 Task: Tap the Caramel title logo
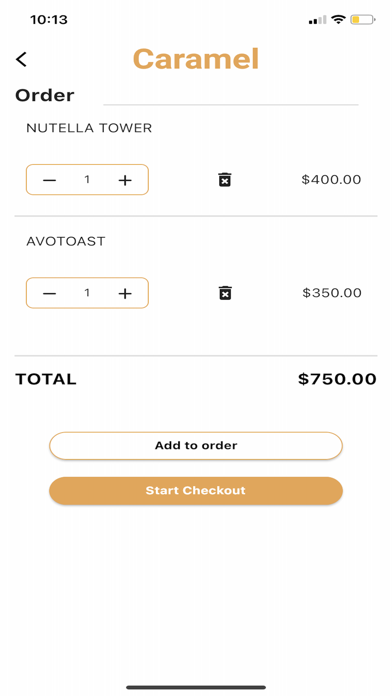196,59
